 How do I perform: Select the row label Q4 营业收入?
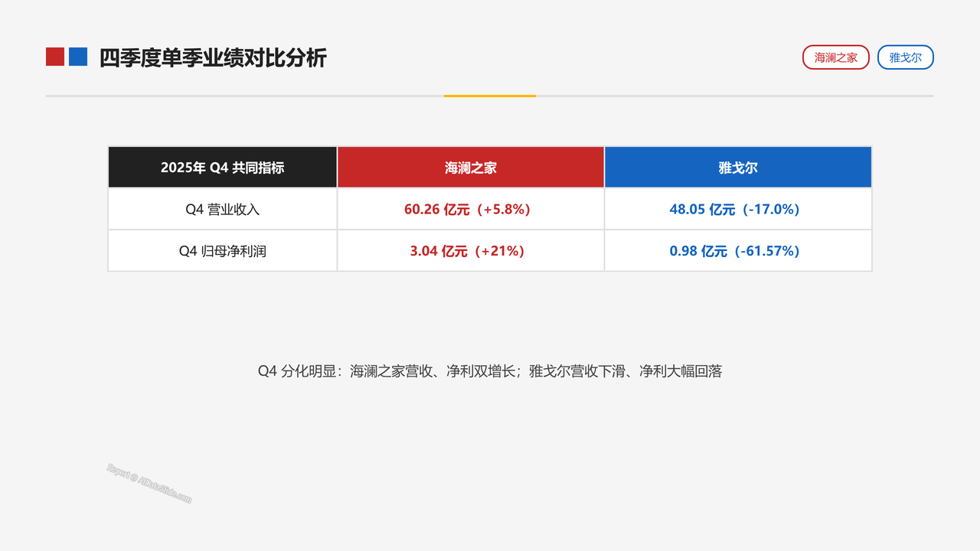tap(223, 209)
